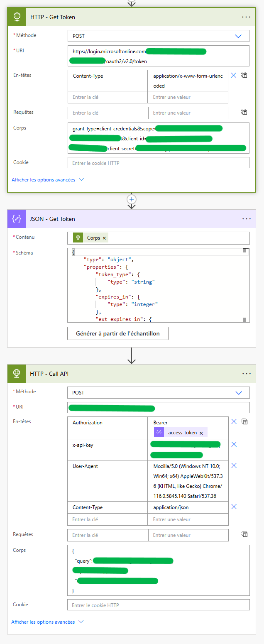
Task: Click the globe icon on HTTP - Get Token header
Action: pyautogui.click(x=17, y=17)
